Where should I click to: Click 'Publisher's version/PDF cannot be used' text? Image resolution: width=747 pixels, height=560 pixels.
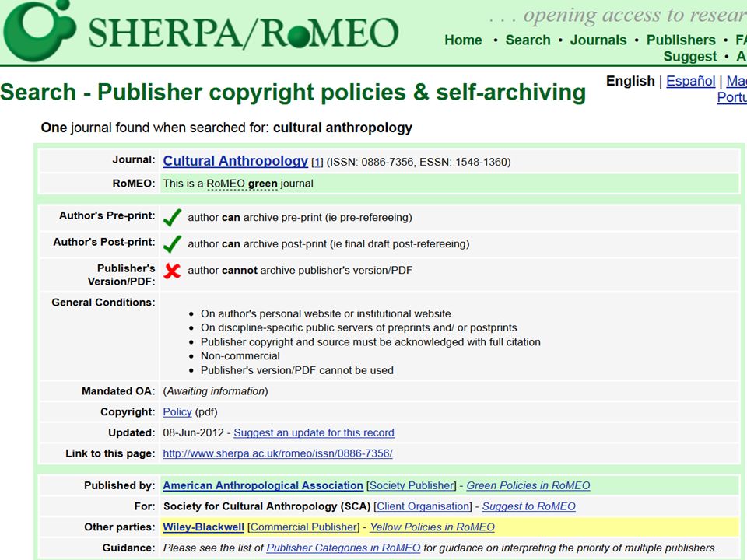296,370
